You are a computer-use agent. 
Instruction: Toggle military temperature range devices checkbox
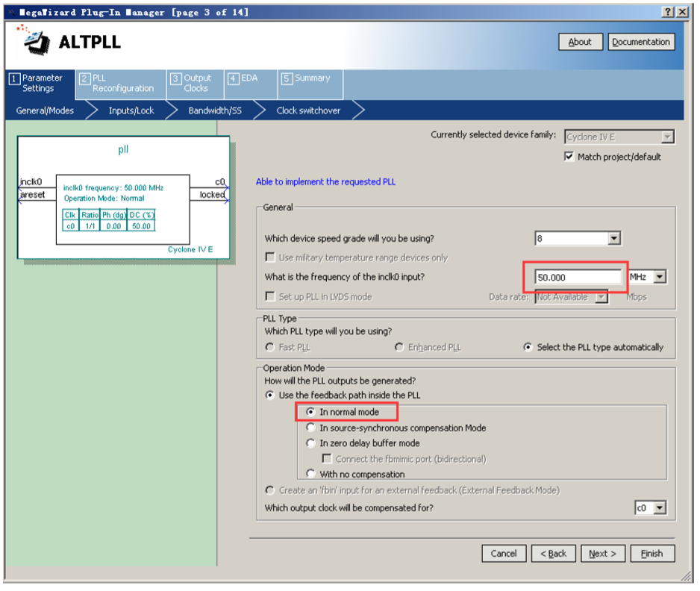[269, 257]
